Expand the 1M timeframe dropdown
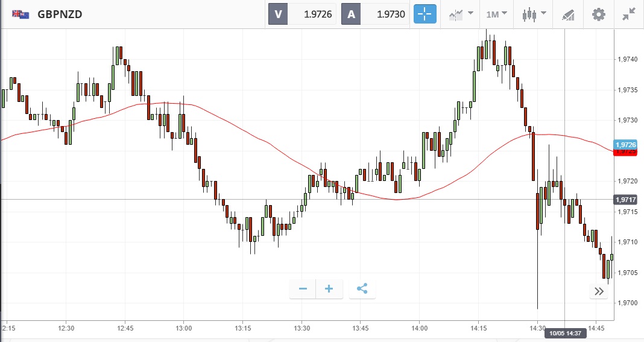Image resolution: width=644 pixels, height=342 pixels. coord(496,14)
